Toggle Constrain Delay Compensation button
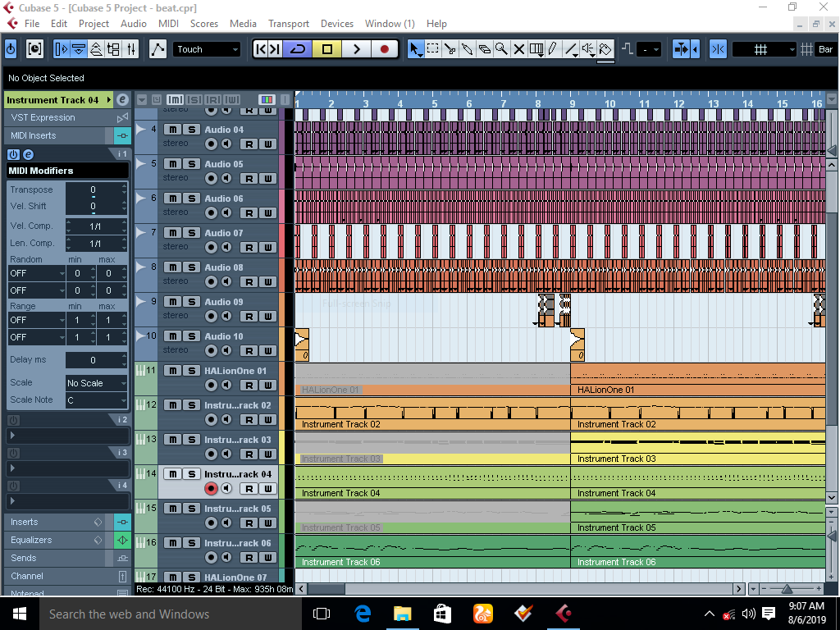 pos(34,49)
